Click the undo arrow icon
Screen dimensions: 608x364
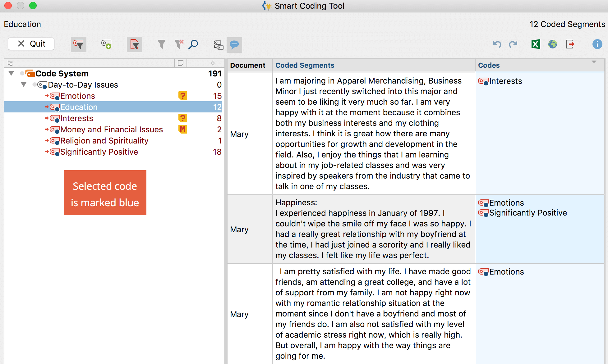point(497,44)
